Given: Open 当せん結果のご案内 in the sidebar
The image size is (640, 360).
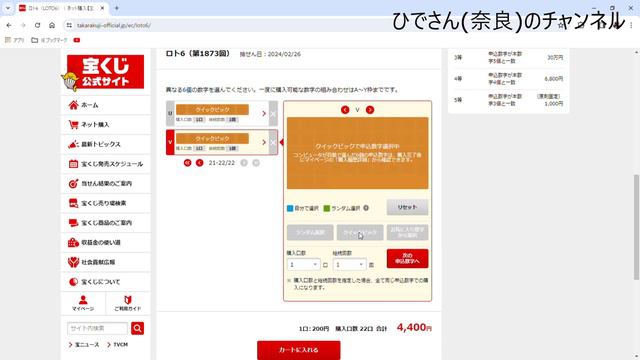Looking at the screenshot, I should pyautogui.click(x=106, y=184).
